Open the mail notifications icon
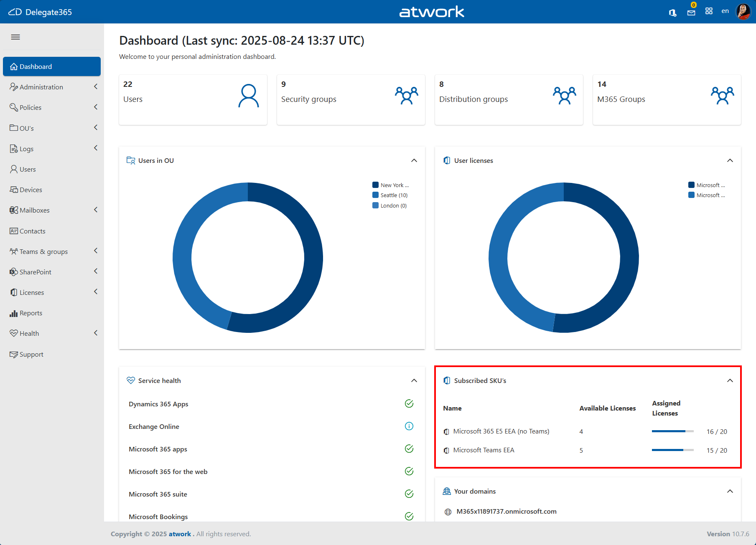 (x=691, y=13)
